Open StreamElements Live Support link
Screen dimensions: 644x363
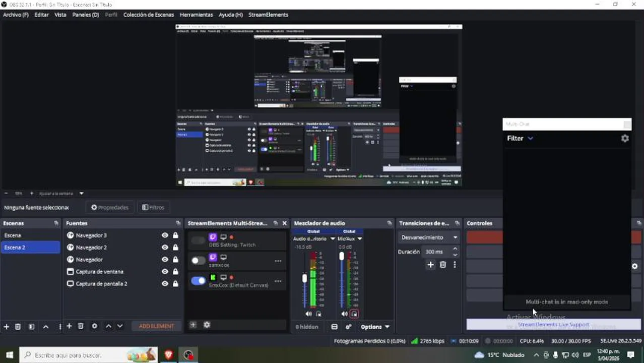pyautogui.click(x=553, y=325)
